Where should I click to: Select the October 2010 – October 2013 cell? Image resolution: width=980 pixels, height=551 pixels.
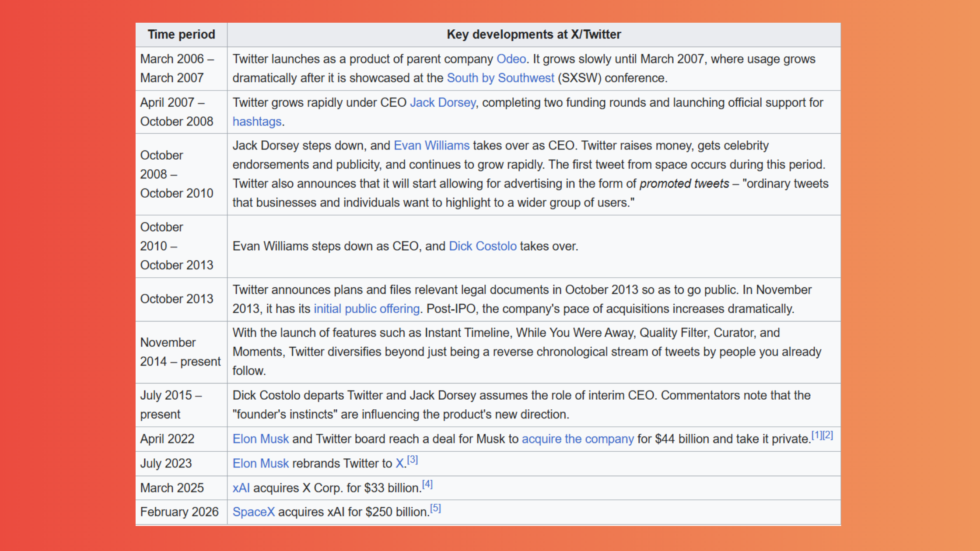[181, 246]
